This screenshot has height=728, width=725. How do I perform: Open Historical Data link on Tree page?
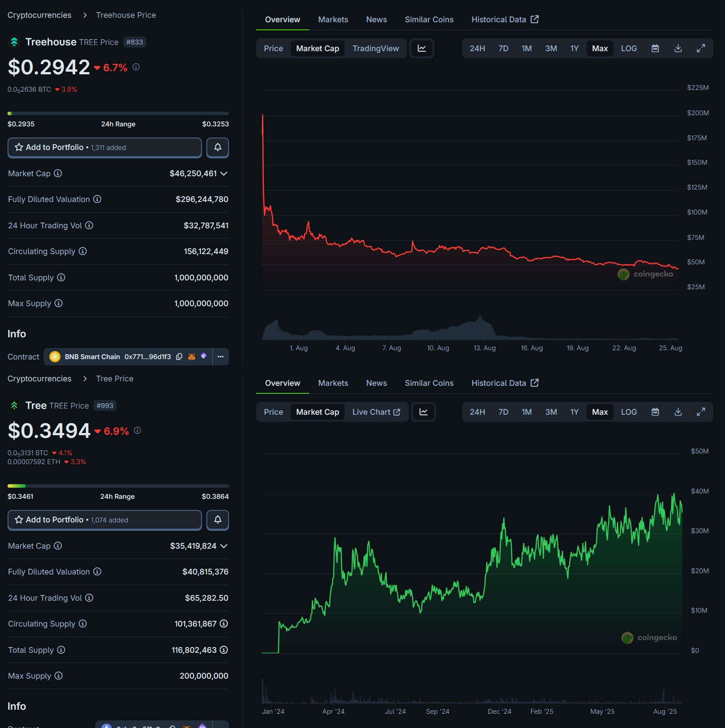(x=505, y=383)
